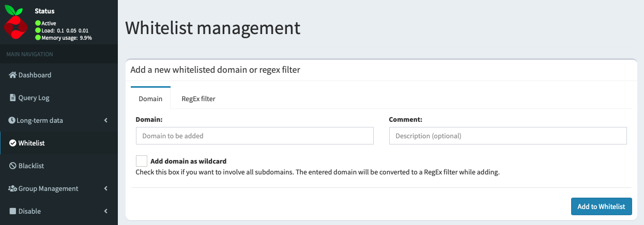
Task: Click the Query Log file icon
Action: pos(13,98)
